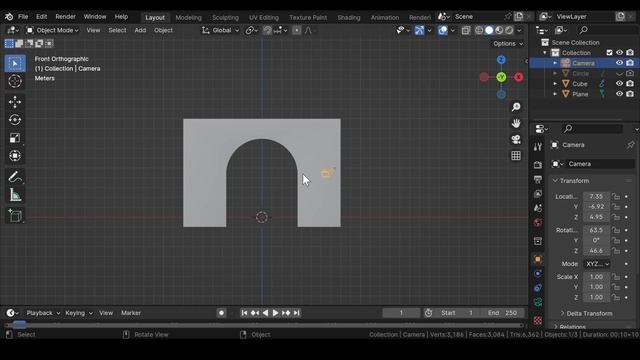Screen dimensions: 640x360
Task: Hide the Plane in viewport
Action: pos(620,94)
